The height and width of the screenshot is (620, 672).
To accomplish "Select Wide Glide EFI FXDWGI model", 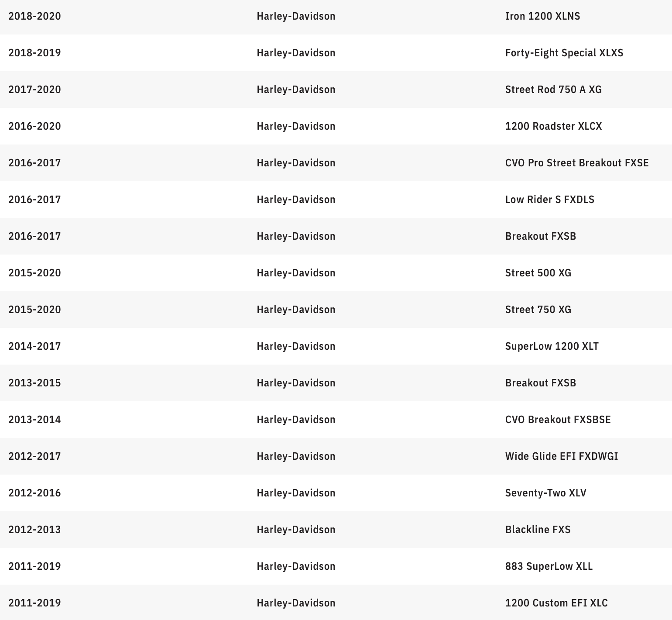I will 561,457.
